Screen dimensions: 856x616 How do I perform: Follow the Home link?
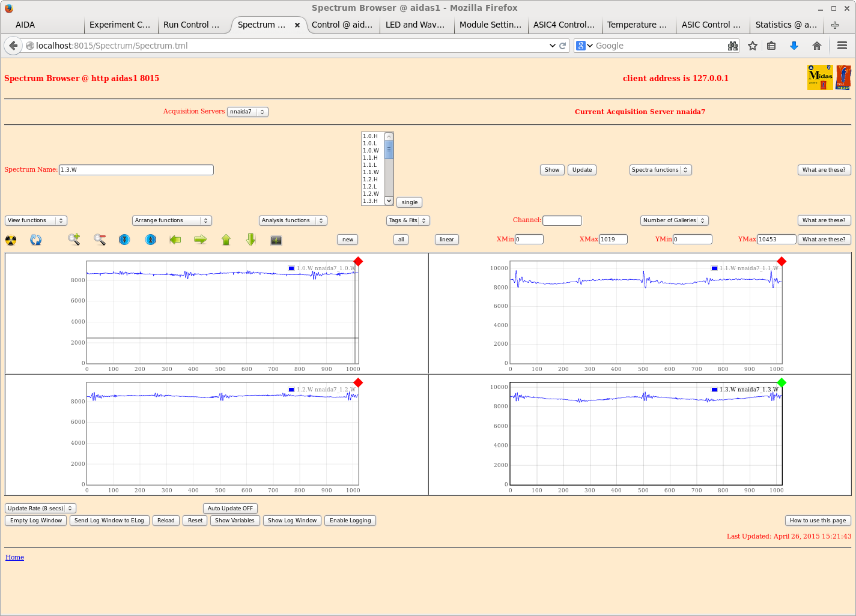coord(15,557)
